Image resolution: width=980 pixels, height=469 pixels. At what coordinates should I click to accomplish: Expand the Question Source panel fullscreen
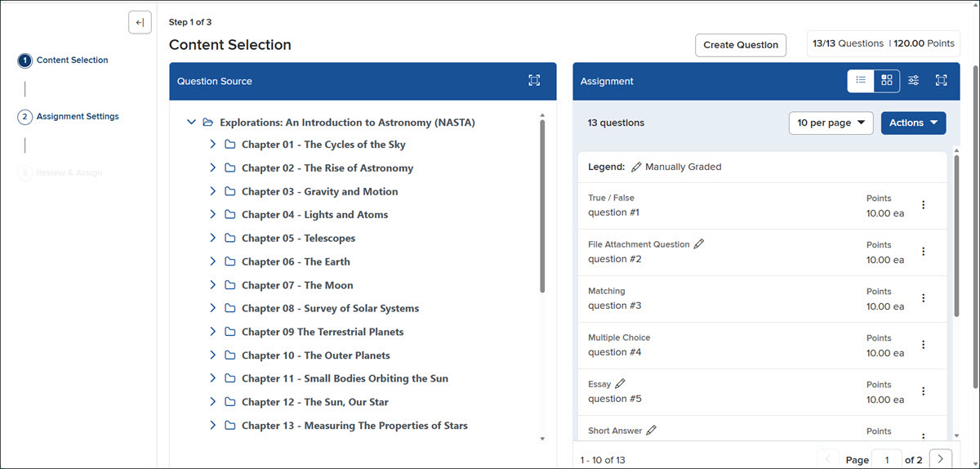(x=534, y=81)
